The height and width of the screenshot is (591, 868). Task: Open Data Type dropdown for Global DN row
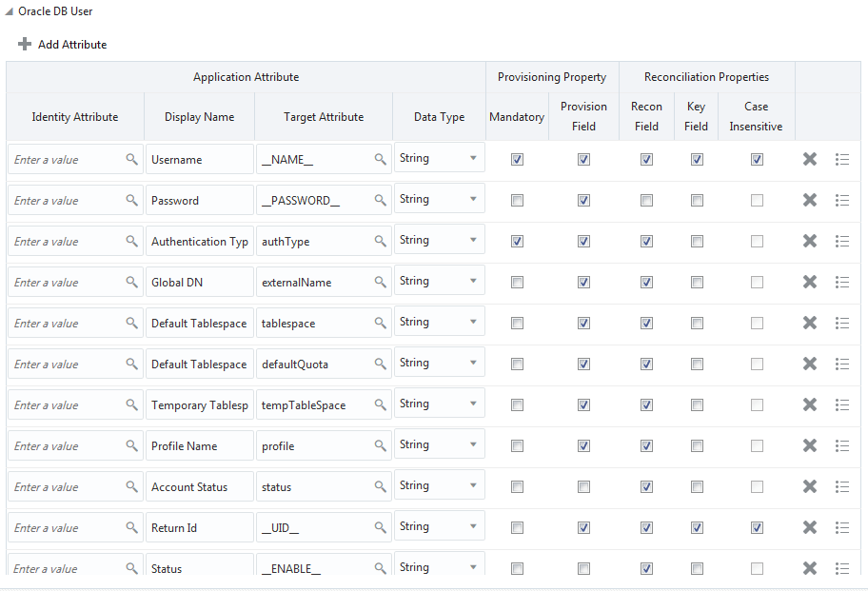[x=440, y=281]
